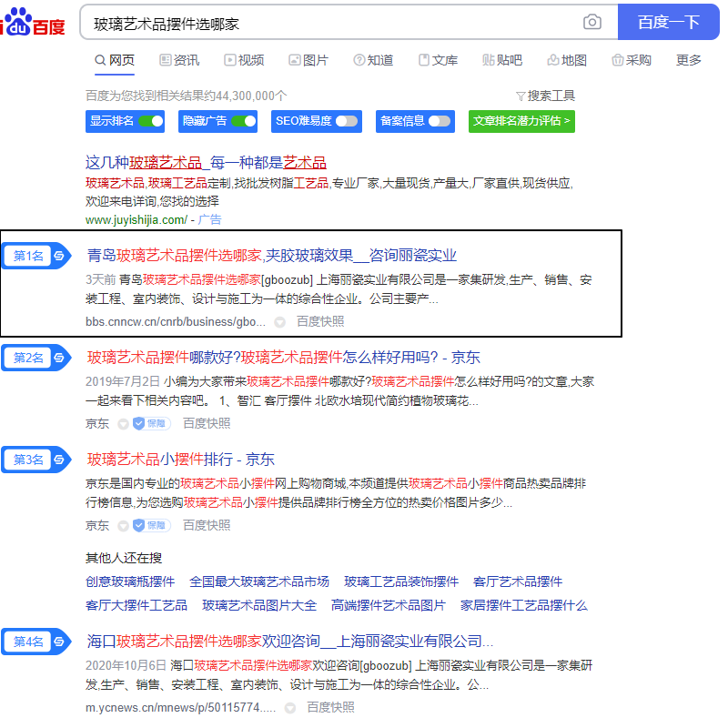Switch to the 视频 tab
728x728 pixels.
(x=244, y=60)
